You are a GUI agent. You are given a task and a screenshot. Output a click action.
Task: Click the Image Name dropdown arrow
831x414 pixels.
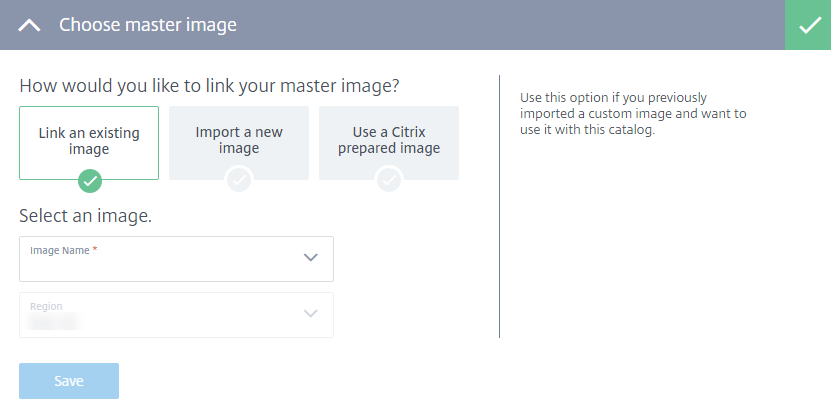pyautogui.click(x=310, y=258)
